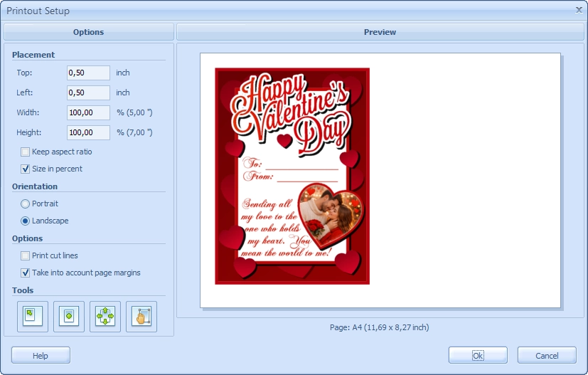Click the Left placement input field
Viewport: 588px width, 375px height.
pyautogui.click(x=88, y=93)
